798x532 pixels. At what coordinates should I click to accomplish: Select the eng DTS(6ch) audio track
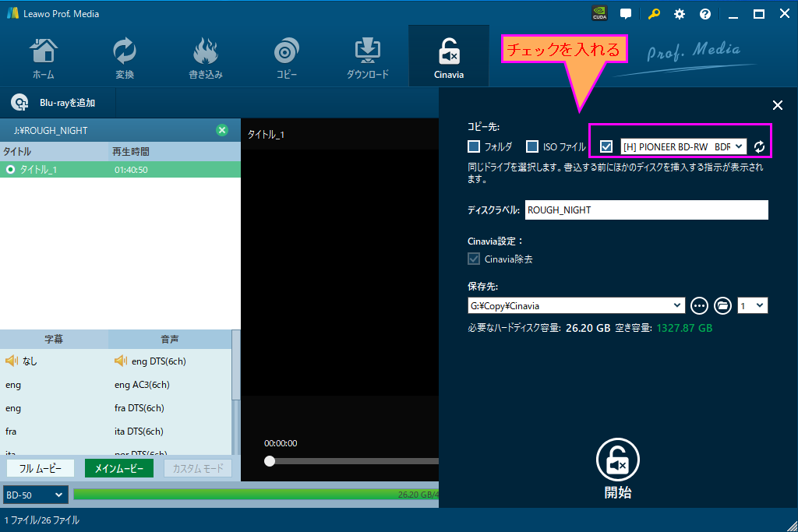click(158, 361)
